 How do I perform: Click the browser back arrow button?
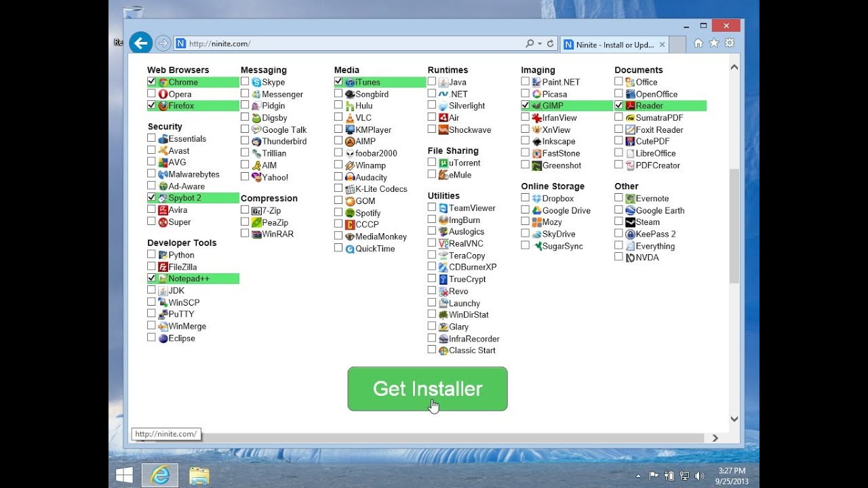pyautogui.click(x=140, y=43)
